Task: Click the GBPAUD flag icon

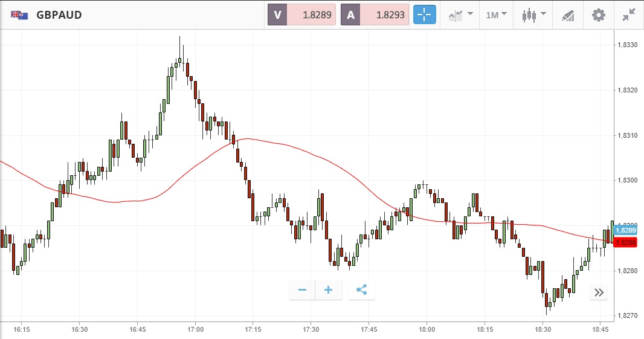Action: (x=19, y=15)
